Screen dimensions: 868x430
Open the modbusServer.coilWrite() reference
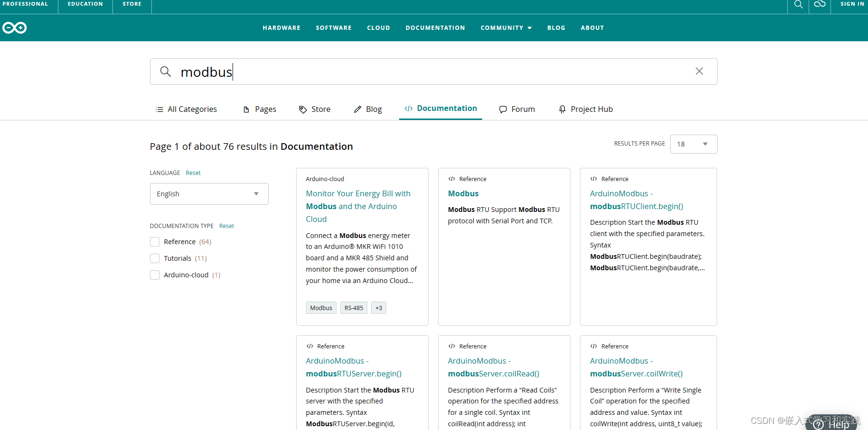(x=636, y=367)
